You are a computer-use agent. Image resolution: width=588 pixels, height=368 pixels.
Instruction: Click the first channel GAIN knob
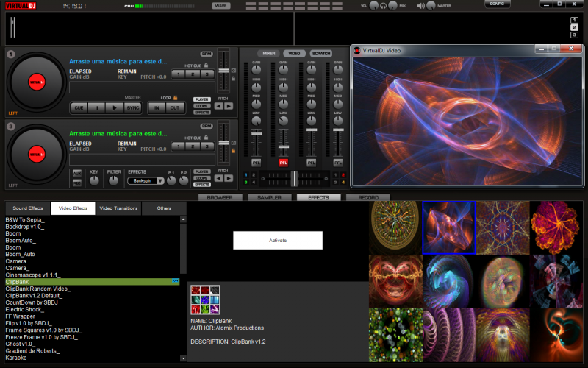[256, 70]
